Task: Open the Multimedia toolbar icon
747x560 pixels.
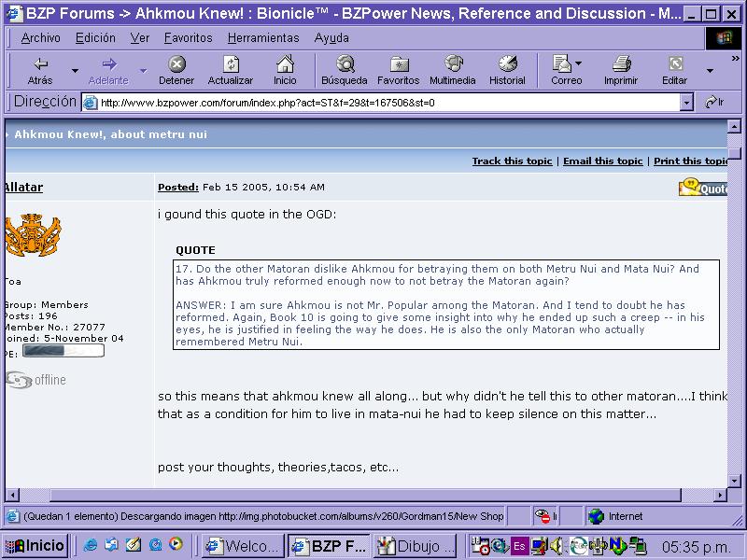Action: click(x=453, y=64)
